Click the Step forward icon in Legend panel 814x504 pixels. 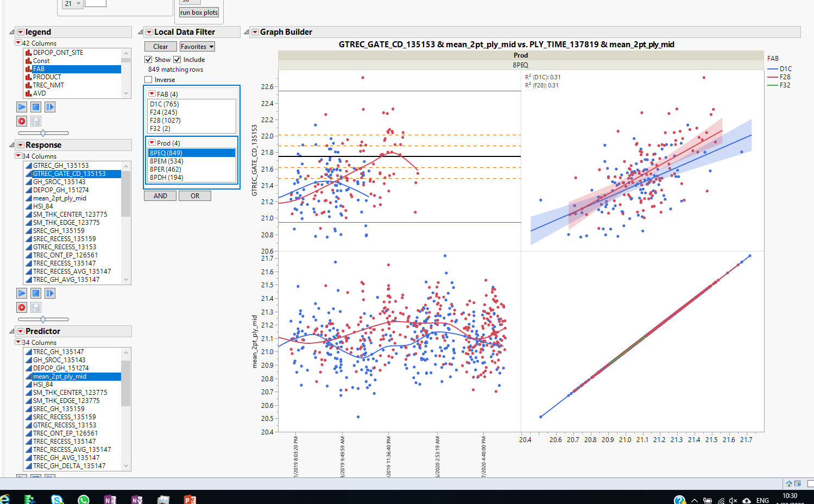pos(49,107)
